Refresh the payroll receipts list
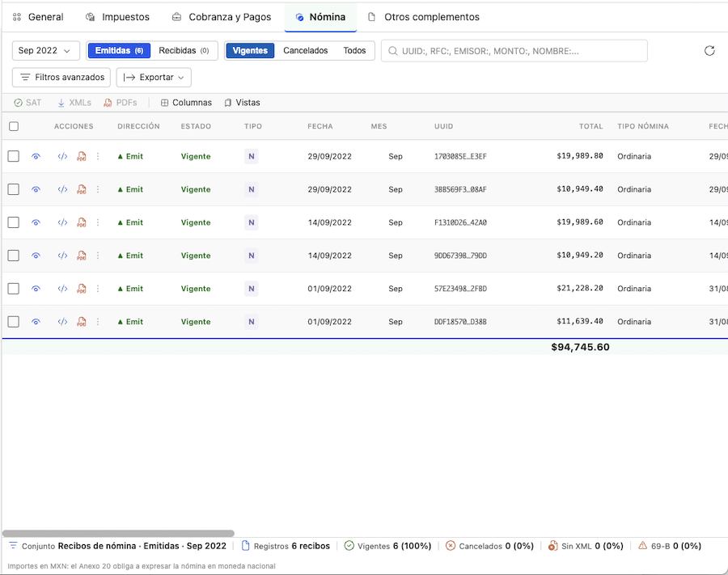Image resolution: width=728 pixels, height=575 pixels. pyautogui.click(x=709, y=51)
